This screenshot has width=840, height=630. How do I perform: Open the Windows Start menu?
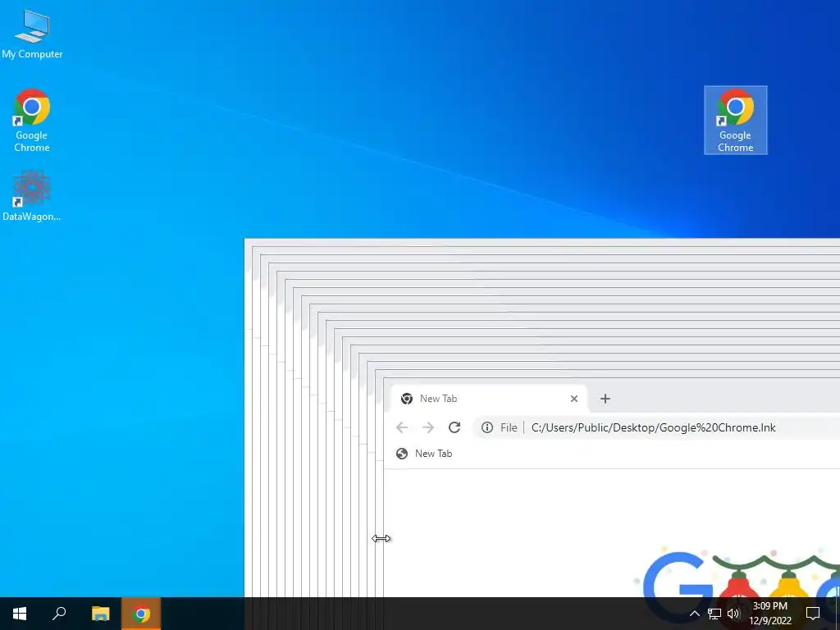pyautogui.click(x=20, y=614)
